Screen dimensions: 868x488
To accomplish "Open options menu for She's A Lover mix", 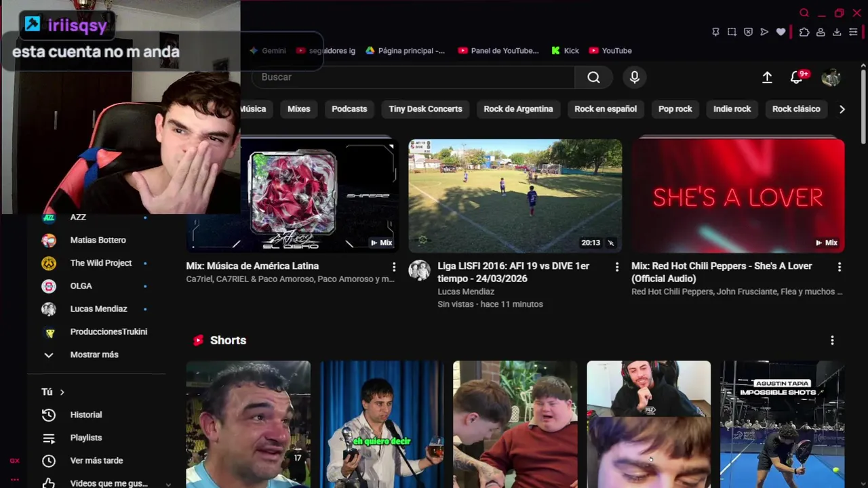I will point(840,267).
